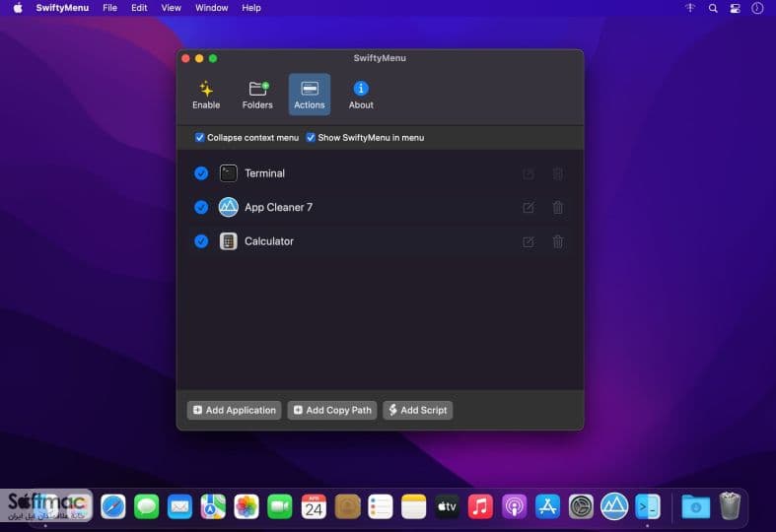Open Podcasts from the Dock
Screen dimensions: 776x532
coord(514,506)
